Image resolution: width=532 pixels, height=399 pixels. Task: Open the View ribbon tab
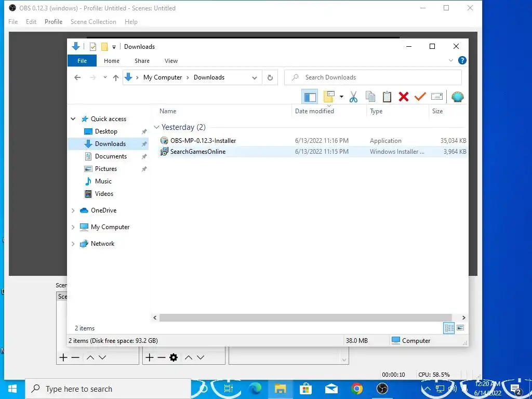coord(171,61)
